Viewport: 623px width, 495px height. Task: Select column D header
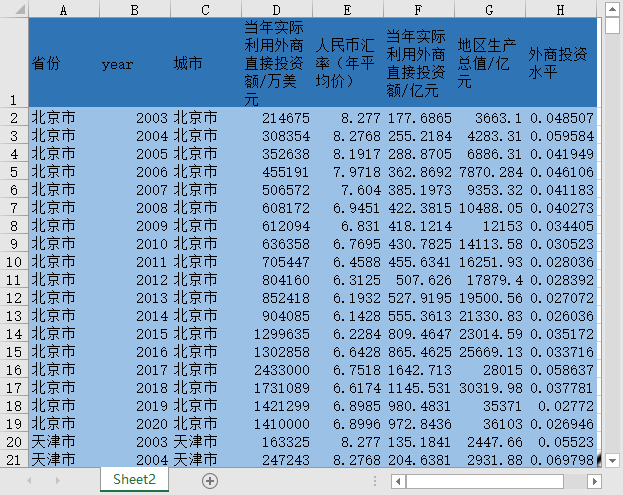[277, 9]
